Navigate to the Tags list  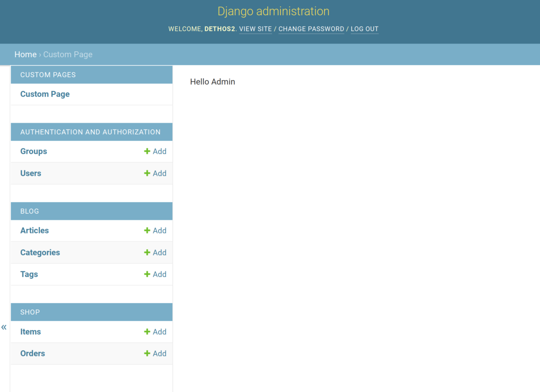29,274
